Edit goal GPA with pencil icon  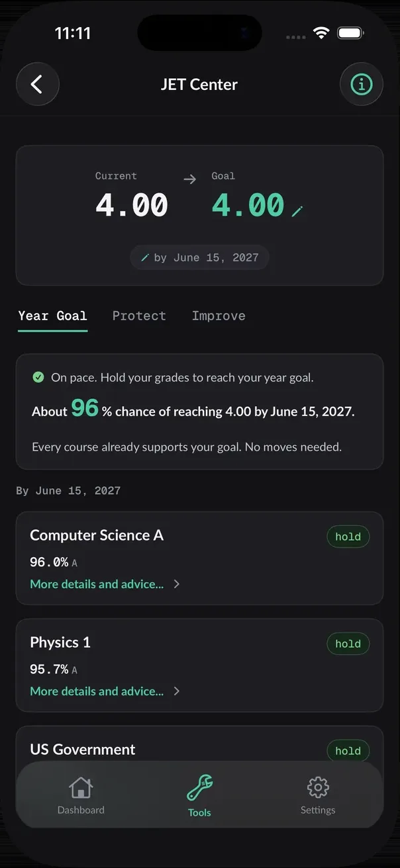(x=297, y=211)
